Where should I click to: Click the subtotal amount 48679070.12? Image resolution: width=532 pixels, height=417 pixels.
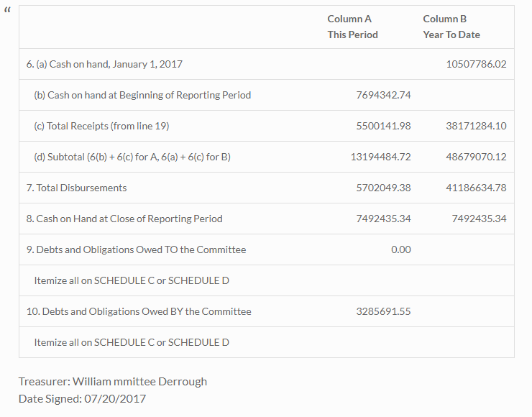pyautogui.click(x=476, y=157)
